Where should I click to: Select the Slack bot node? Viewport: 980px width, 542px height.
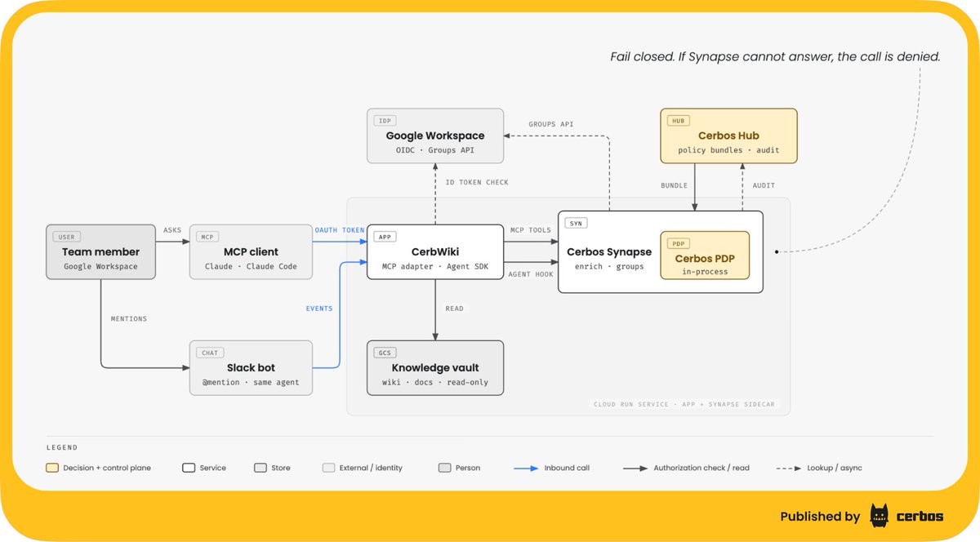click(251, 367)
